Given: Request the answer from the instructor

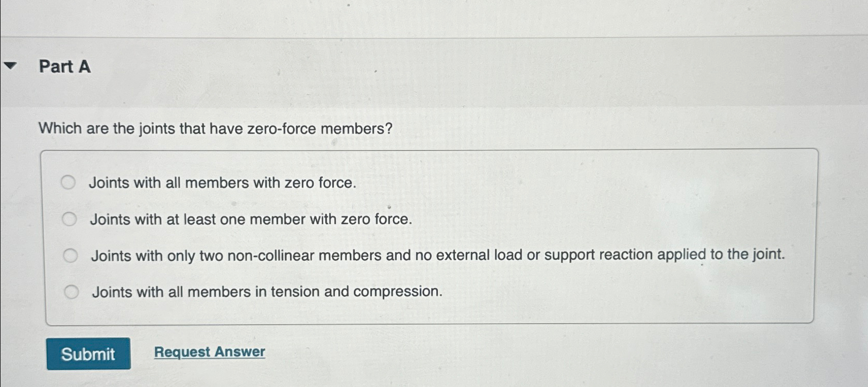Looking at the screenshot, I should point(209,351).
